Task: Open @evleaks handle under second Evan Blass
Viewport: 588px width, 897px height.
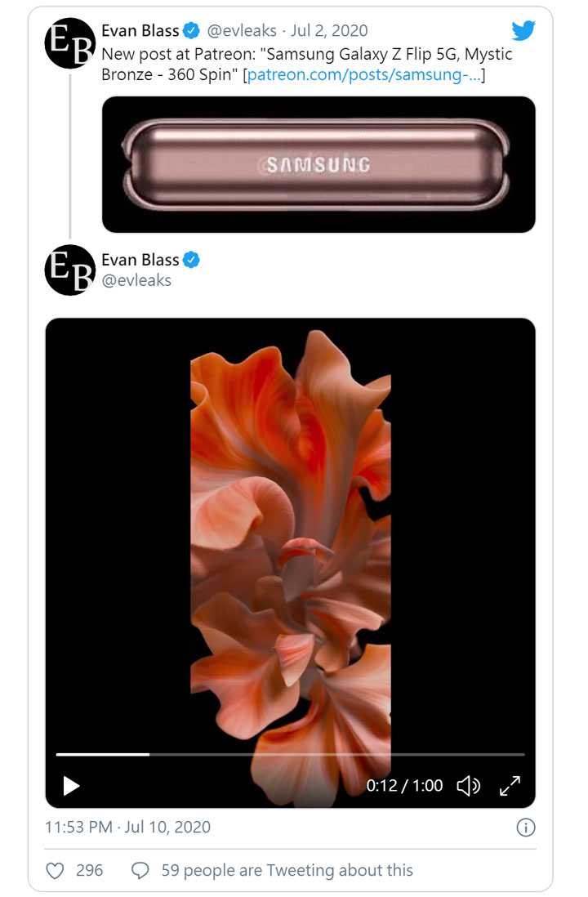Action: click(136, 280)
